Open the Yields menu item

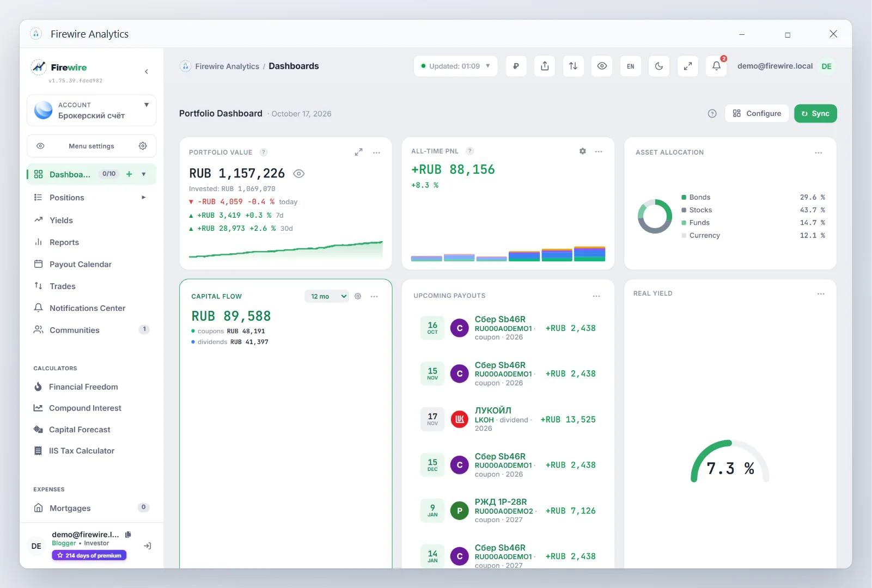(92, 220)
